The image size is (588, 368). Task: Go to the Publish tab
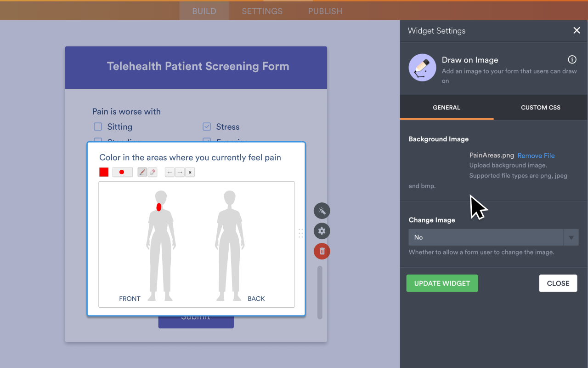click(325, 11)
